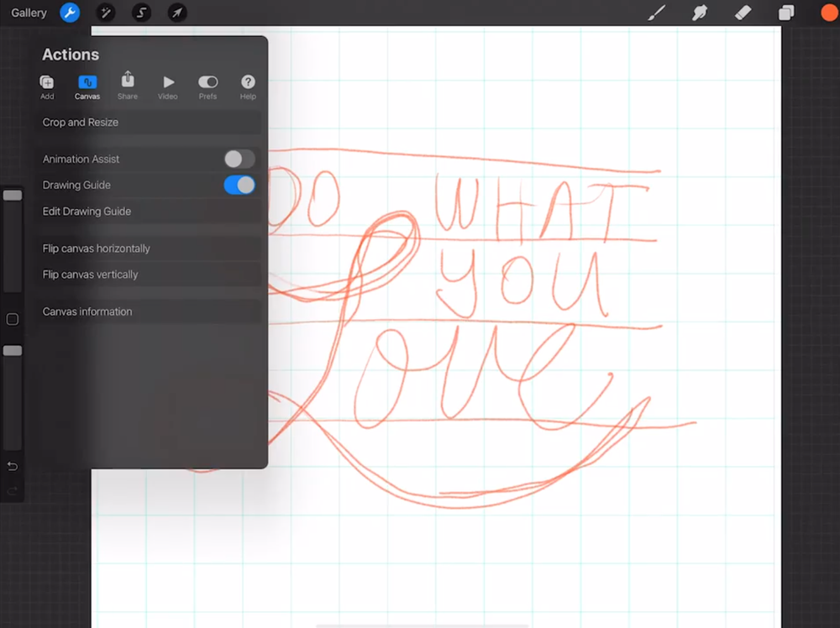The image size is (840, 628).
Task: Open Edit Drawing Guide
Action: [86, 211]
